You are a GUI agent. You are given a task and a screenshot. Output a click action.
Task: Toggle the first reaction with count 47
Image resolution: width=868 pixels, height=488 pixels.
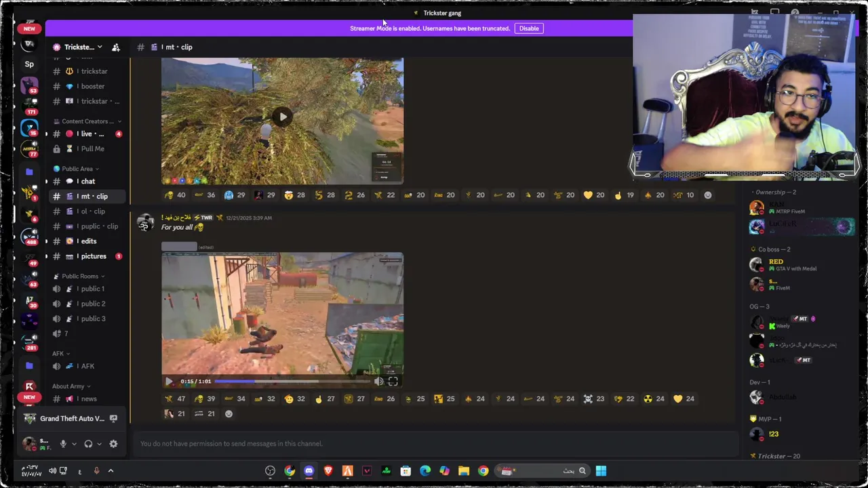click(x=174, y=399)
